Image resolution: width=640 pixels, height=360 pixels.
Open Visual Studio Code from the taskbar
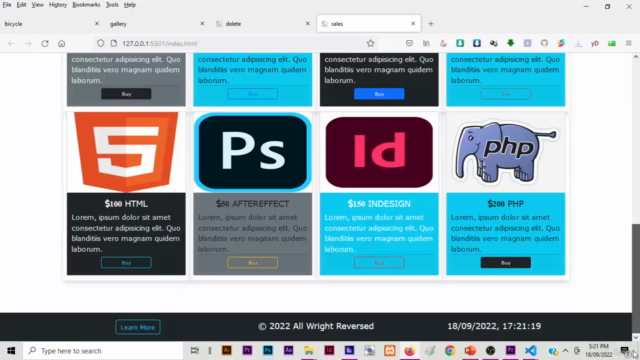point(531,351)
